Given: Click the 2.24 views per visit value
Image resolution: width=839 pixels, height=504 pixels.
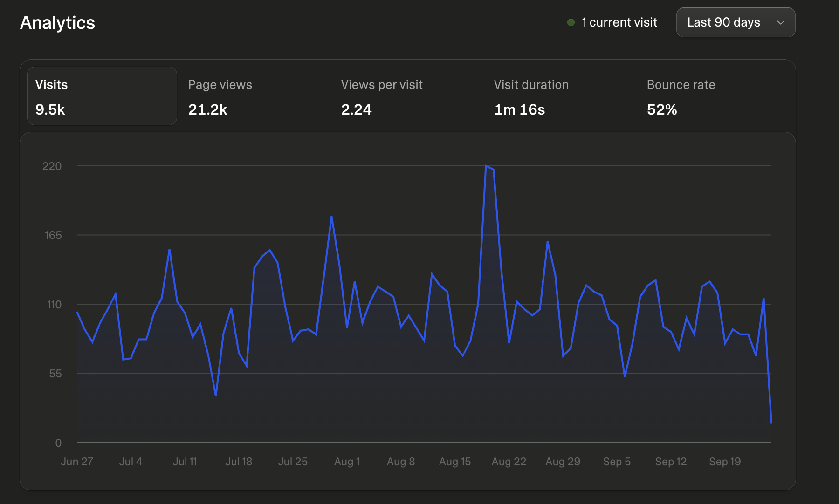Looking at the screenshot, I should click(x=357, y=109).
